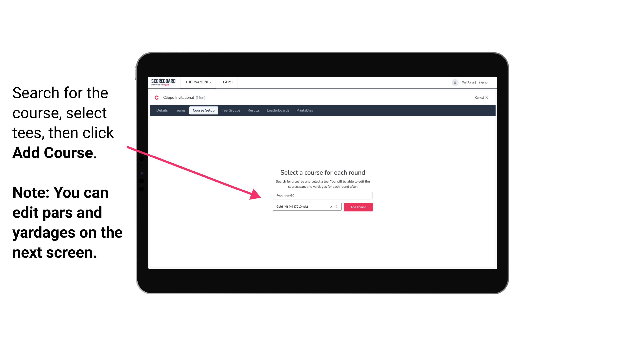
Task: Switch to the Details tab
Action: click(x=162, y=110)
